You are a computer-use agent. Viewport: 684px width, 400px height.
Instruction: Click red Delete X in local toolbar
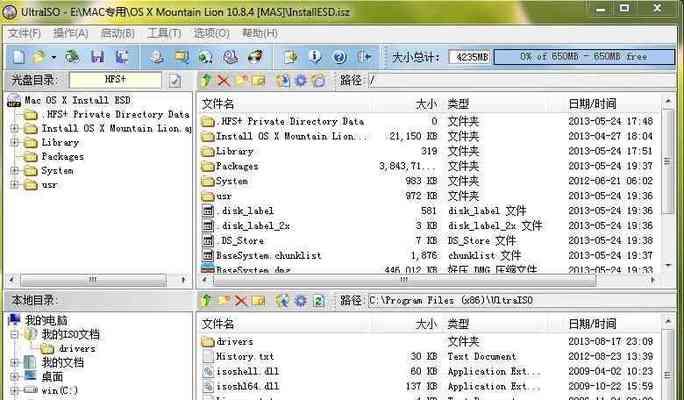click(x=240, y=300)
